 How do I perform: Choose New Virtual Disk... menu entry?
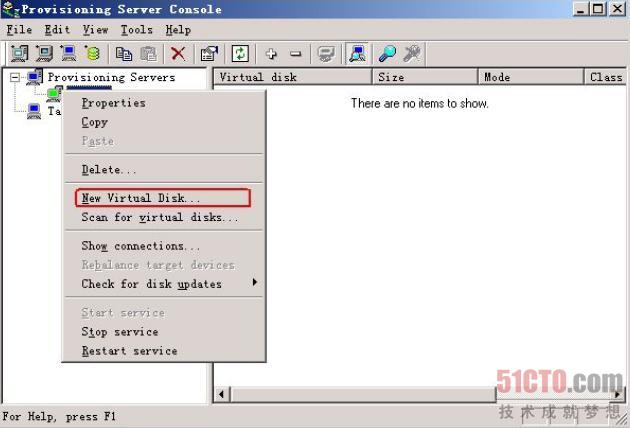tap(164, 198)
